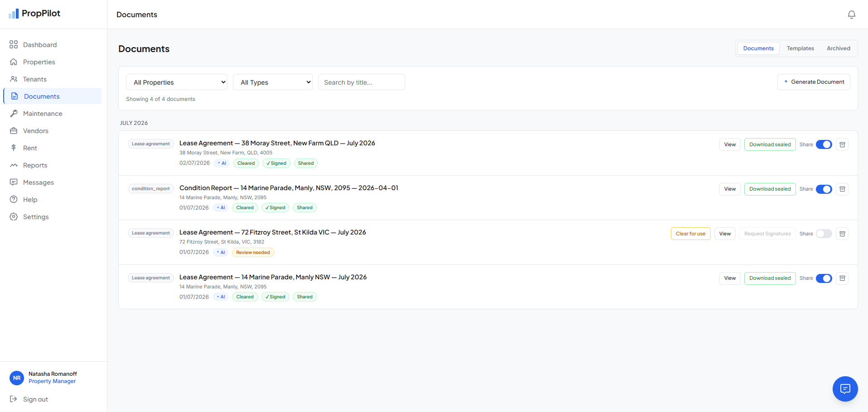Toggle share off for Condition Report

click(824, 189)
